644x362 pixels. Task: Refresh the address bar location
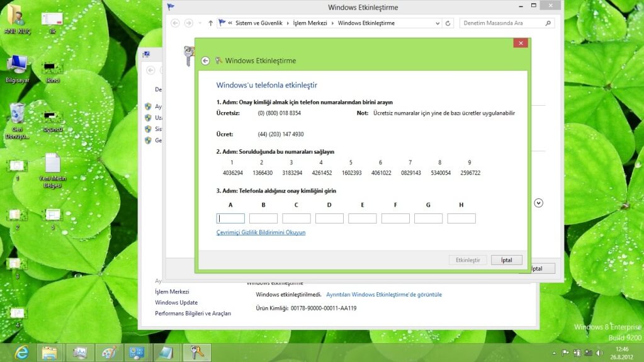tap(448, 23)
